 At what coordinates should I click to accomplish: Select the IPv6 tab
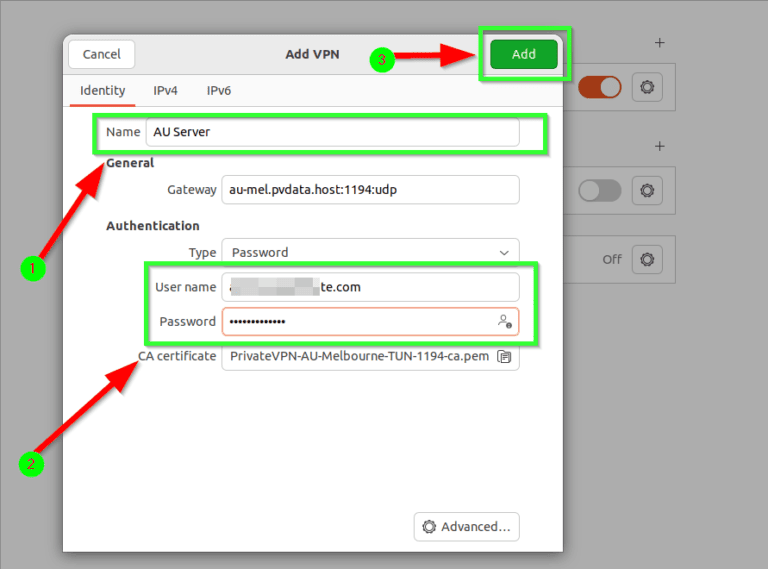click(x=219, y=90)
